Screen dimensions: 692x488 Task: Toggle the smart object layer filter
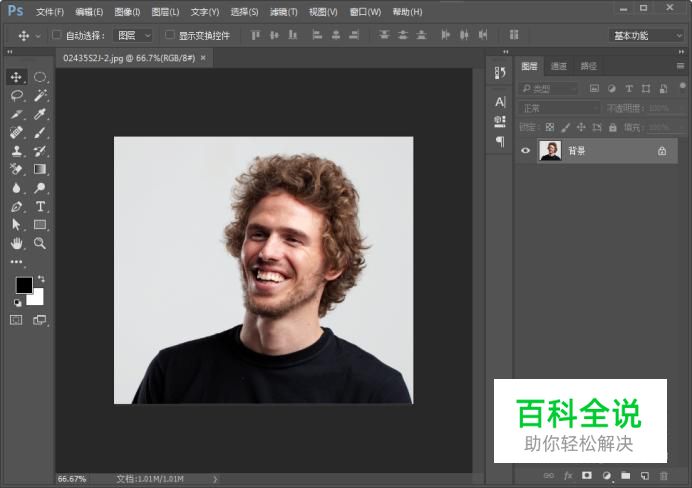tap(663, 88)
